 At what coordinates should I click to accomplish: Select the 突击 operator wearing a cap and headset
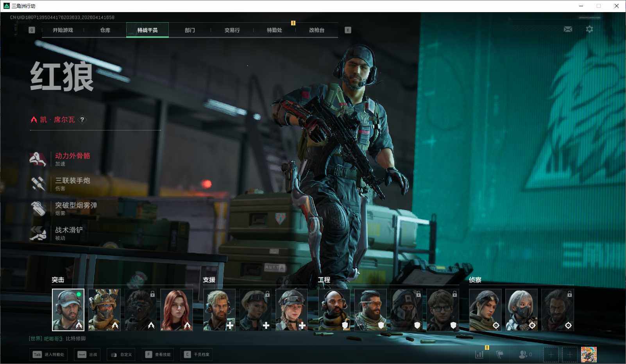click(68, 310)
